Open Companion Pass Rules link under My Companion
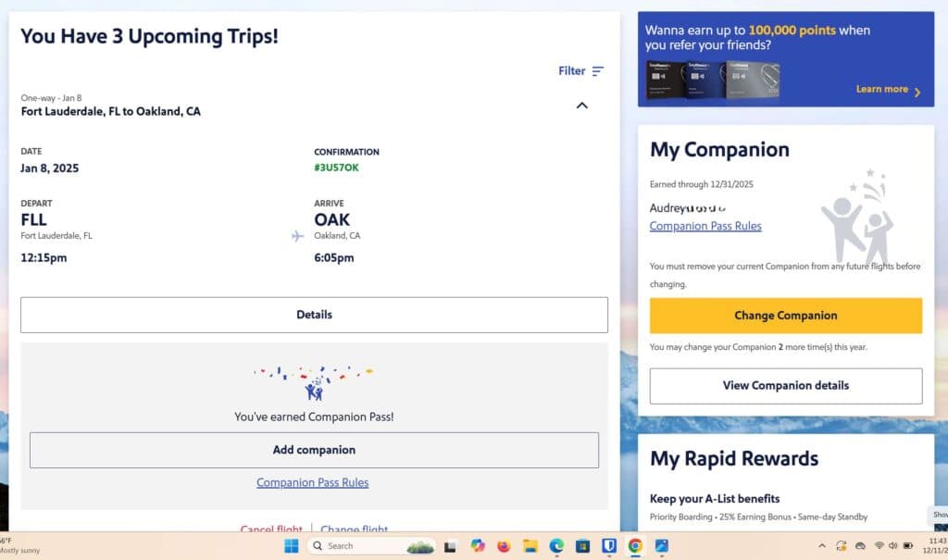948x560 pixels. (x=705, y=226)
